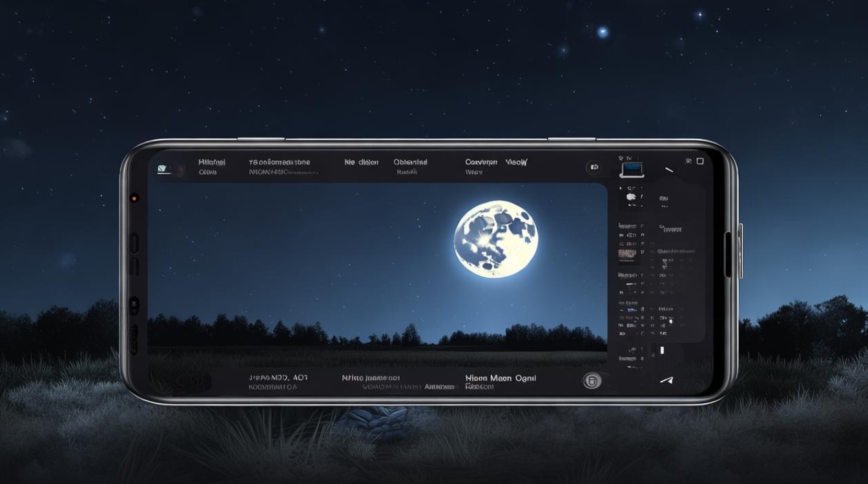Viewport: 868px width, 484px height.
Task: Click the paper-plane arrow icon at bottom right
Action: point(666,381)
